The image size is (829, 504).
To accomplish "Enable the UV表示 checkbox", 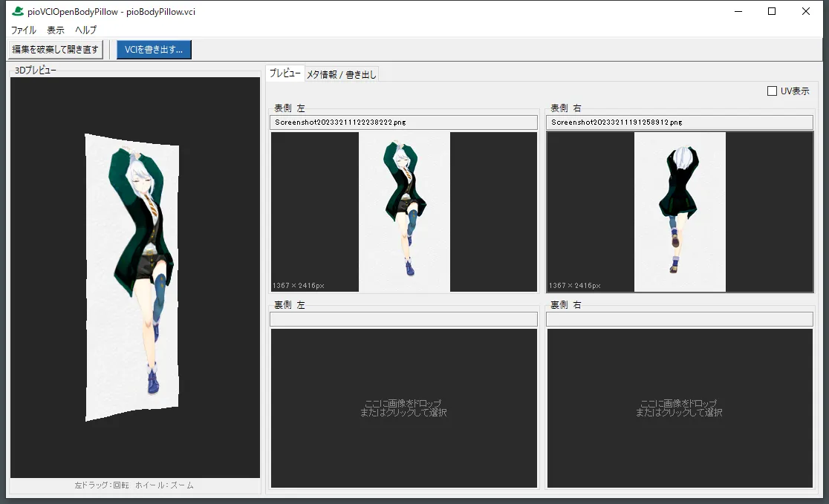I will 772,91.
